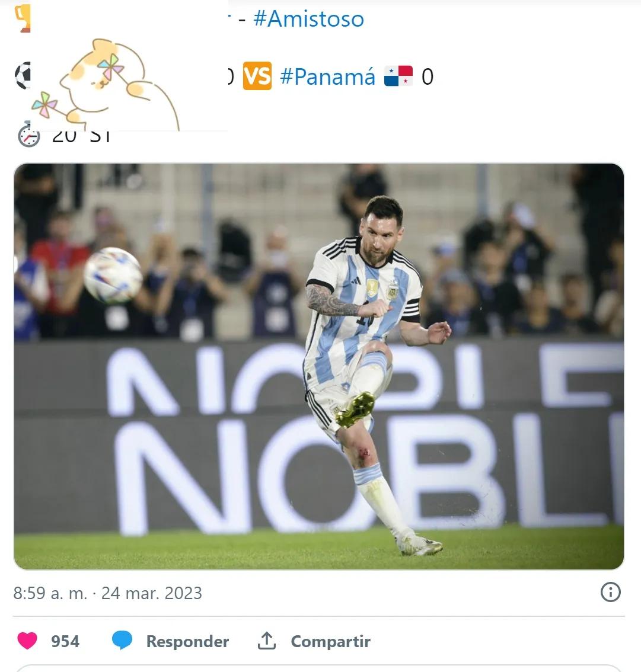Open the tweet info circle icon
This screenshot has height=672, width=641.
611,592
